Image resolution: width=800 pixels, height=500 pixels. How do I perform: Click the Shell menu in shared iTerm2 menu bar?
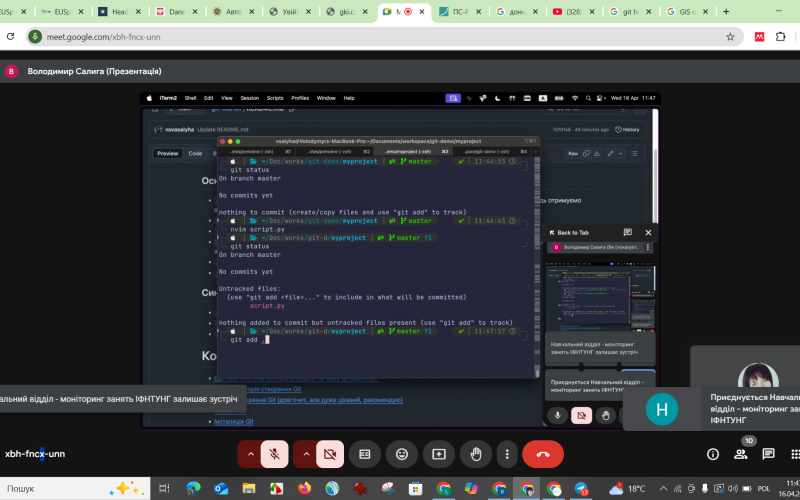coord(190,98)
